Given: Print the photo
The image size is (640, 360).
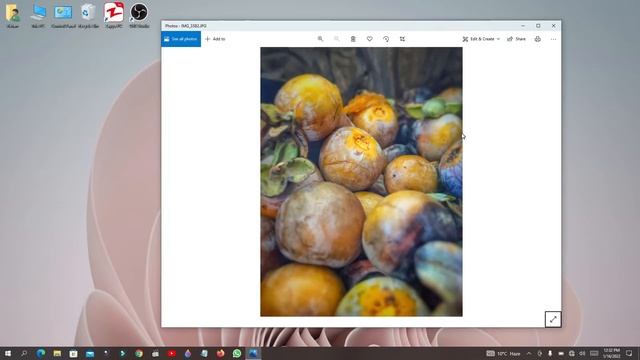Looking at the screenshot, I should click(x=538, y=39).
